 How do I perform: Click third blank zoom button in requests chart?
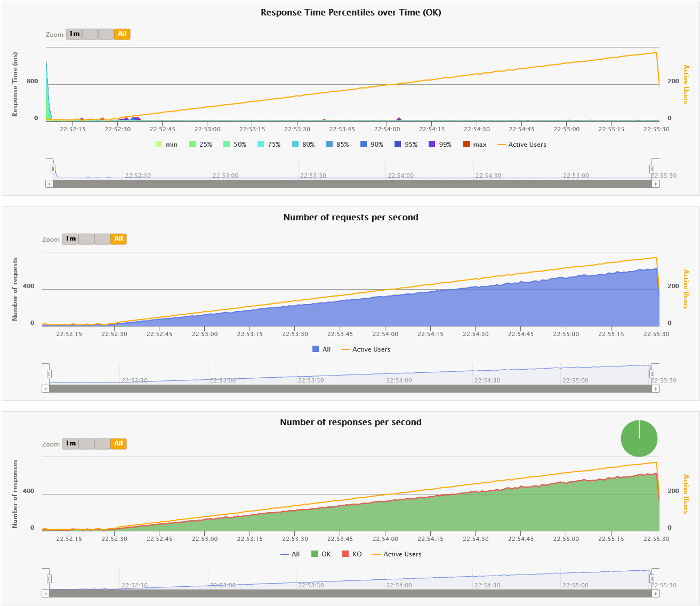click(102, 239)
